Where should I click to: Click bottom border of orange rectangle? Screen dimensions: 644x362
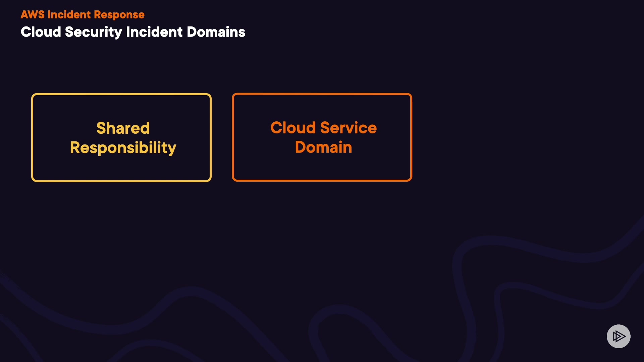click(322, 180)
